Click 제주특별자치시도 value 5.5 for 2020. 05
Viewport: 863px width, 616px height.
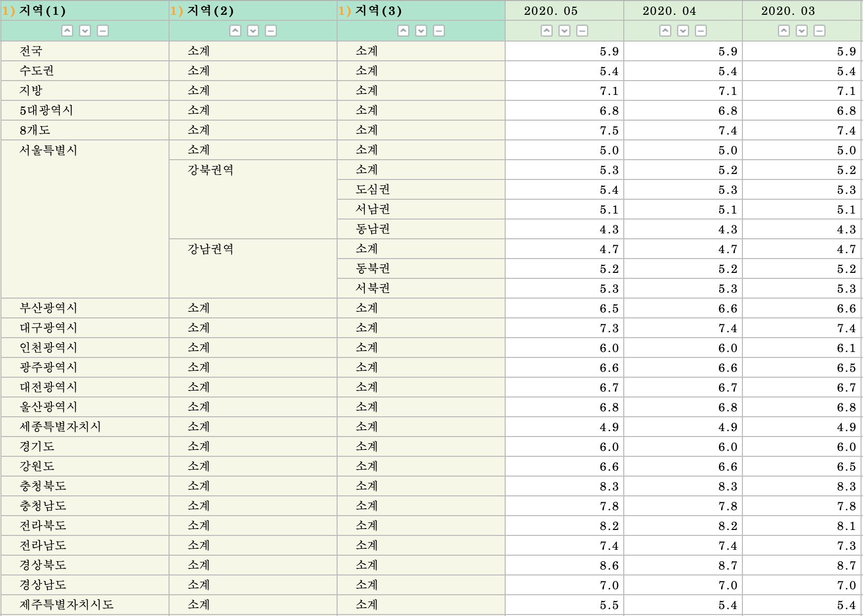(609, 605)
